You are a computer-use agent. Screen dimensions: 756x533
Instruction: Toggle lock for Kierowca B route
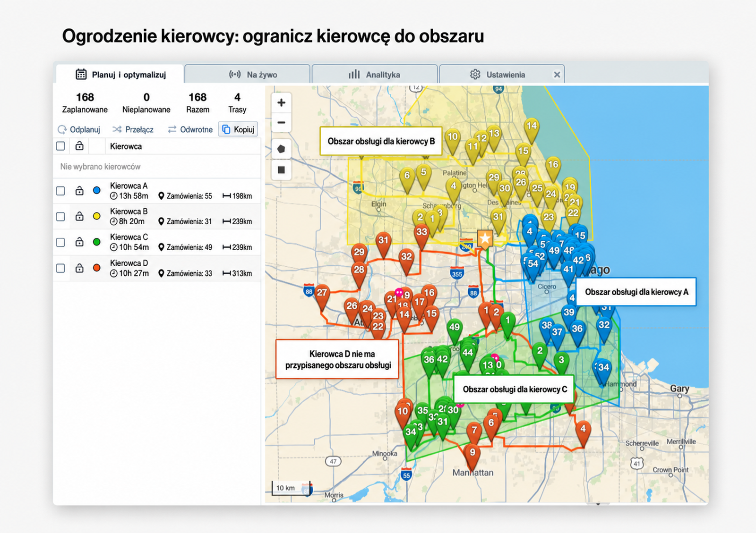coord(79,216)
